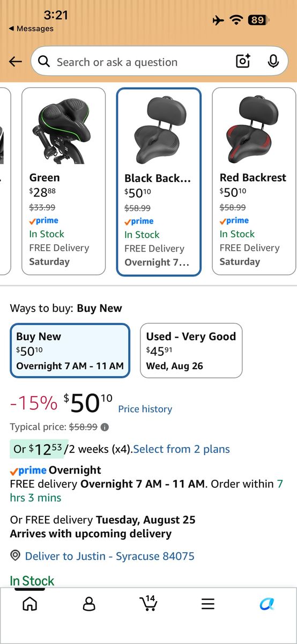297x644 pixels.
Task: Select Black Backrest variant thumbnail
Action: coord(159,182)
